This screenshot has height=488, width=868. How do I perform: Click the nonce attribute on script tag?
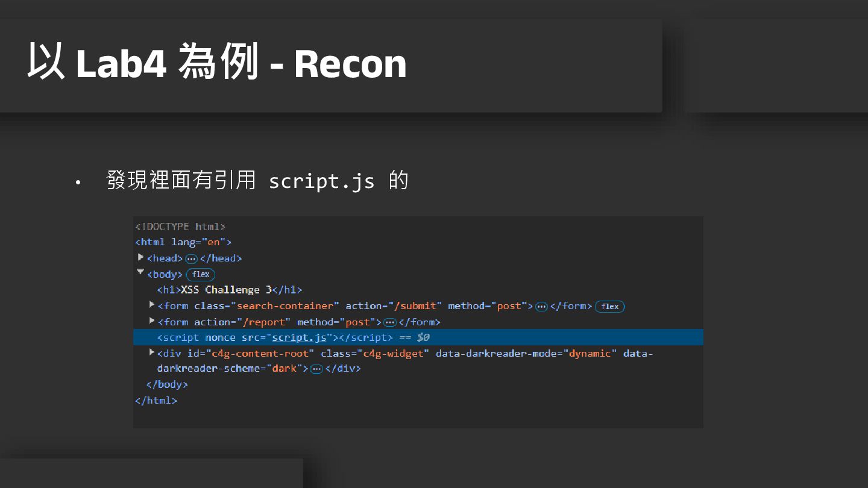(220, 337)
